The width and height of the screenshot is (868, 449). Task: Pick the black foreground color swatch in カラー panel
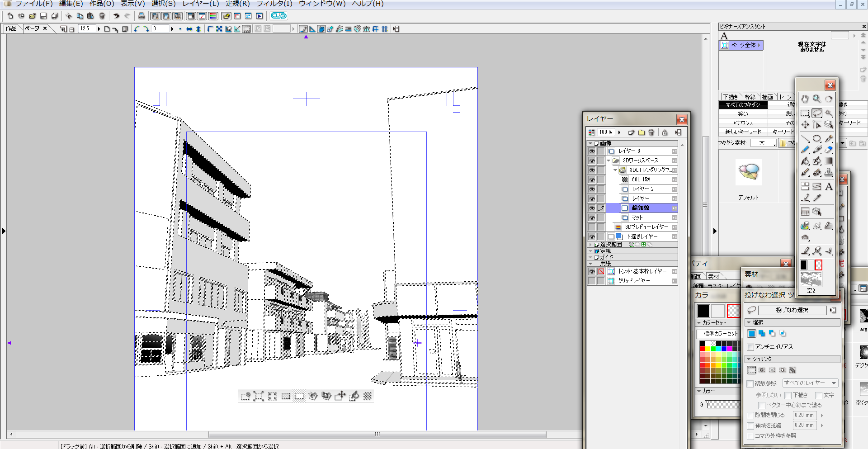tap(703, 311)
